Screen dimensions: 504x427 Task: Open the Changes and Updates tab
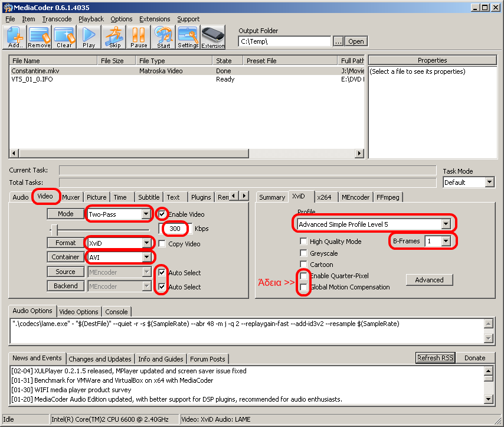point(100,359)
